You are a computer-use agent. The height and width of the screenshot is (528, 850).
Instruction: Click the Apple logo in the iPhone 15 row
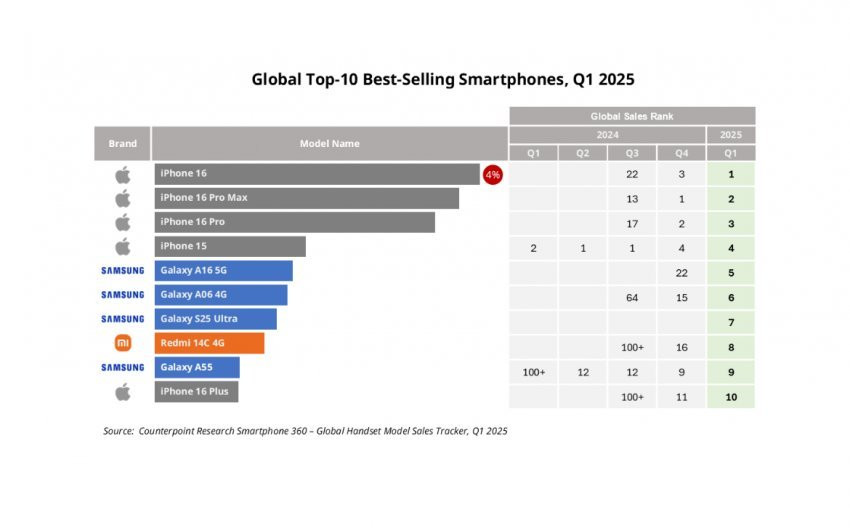[x=122, y=246]
